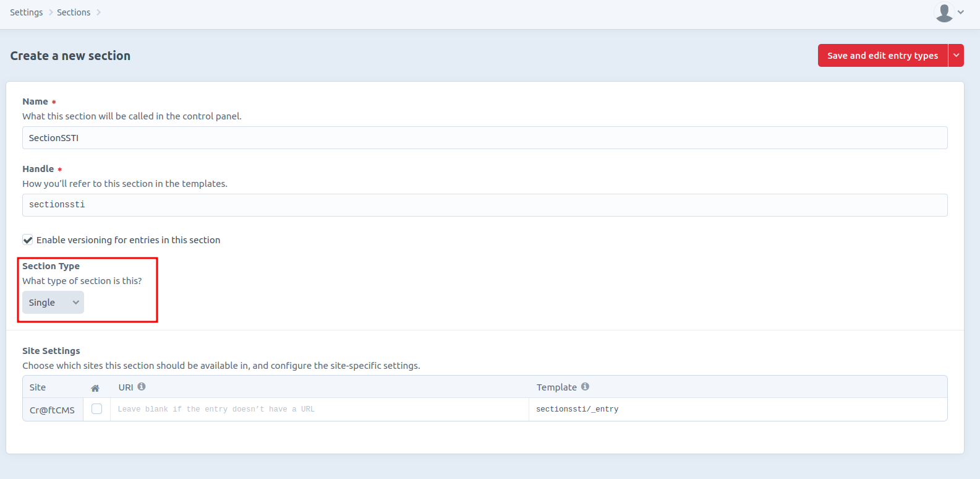Viewport: 980px width, 479px height.
Task: Click the 'Enable versioning for entries' label text
Action: (128, 240)
